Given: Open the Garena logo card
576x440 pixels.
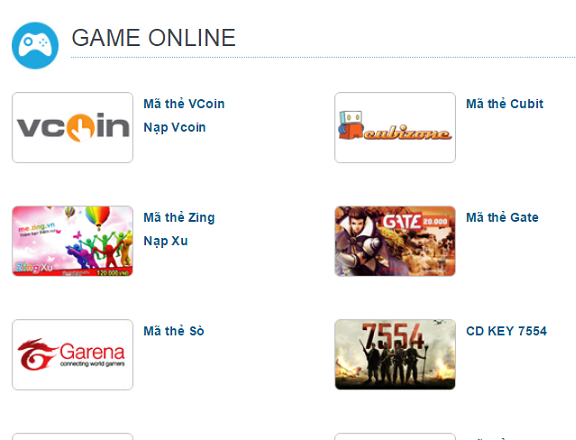Looking at the screenshot, I should click(72, 354).
